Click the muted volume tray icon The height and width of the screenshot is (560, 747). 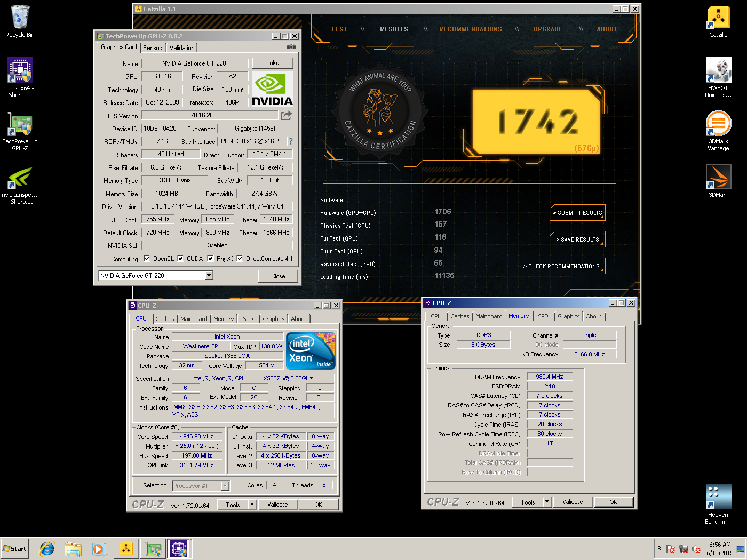tap(696, 549)
